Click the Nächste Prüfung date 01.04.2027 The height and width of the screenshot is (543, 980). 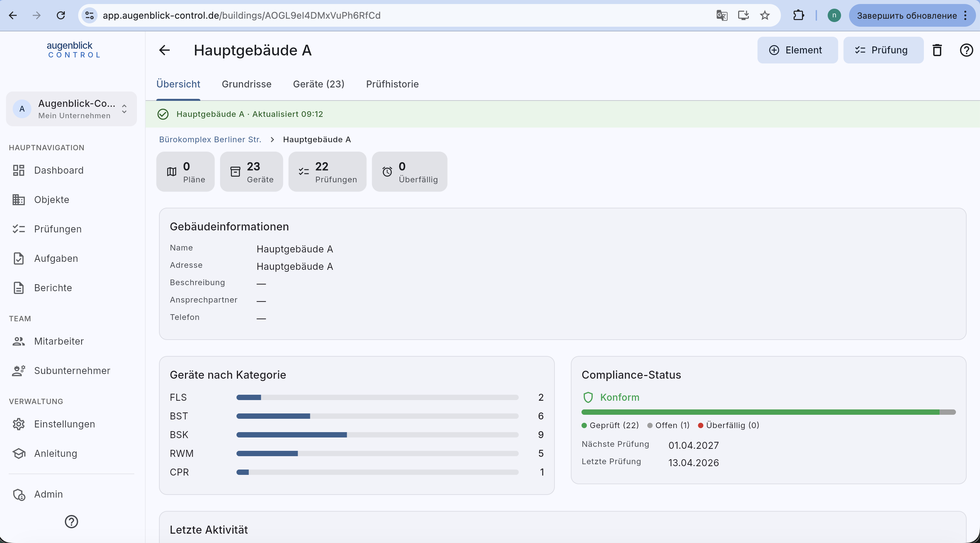pyautogui.click(x=693, y=445)
